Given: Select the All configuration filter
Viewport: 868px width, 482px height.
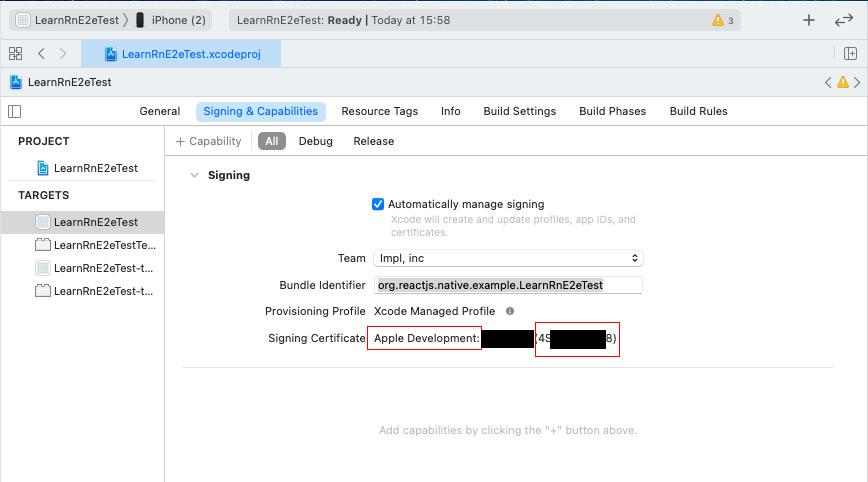Looking at the screenshot, I should (272, 141).
